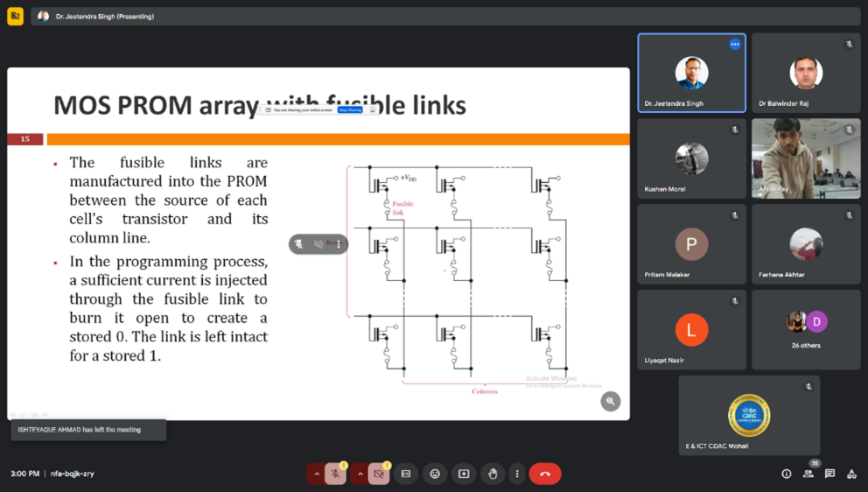
Task: Expand audio settings arrow beside microphone
Action: coord(317,474)
